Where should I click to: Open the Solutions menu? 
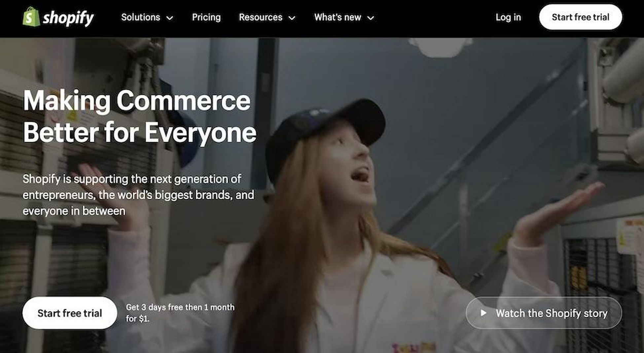click(147, 17)
